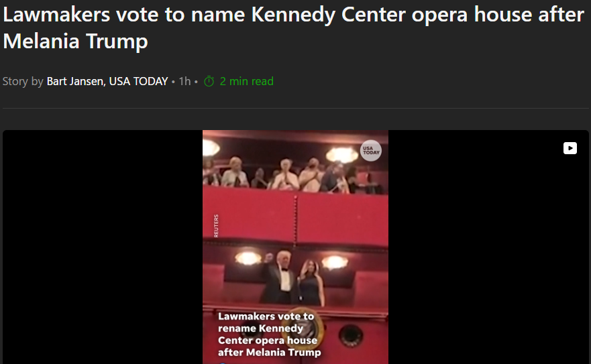This screenshot has height=364, width=591.
Task: Open author link Bart Jansen, USA TODAY
Action: [x=107, y=81]
